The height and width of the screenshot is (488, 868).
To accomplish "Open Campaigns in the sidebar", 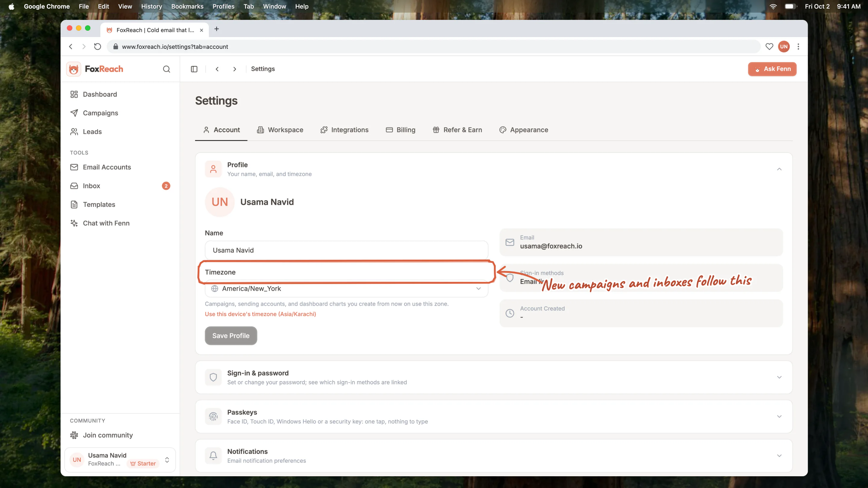I will (120, 113).
